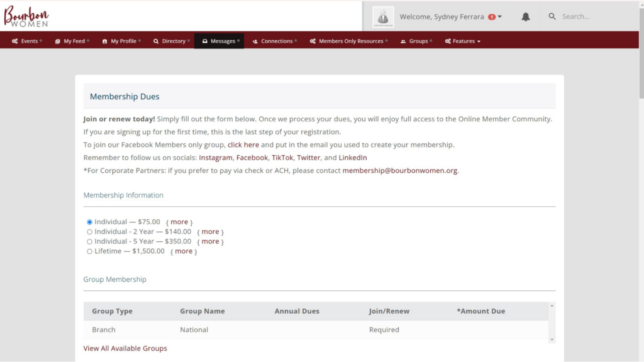Click the Directory search icon
The image size is (644, 362).
point(156,41)
